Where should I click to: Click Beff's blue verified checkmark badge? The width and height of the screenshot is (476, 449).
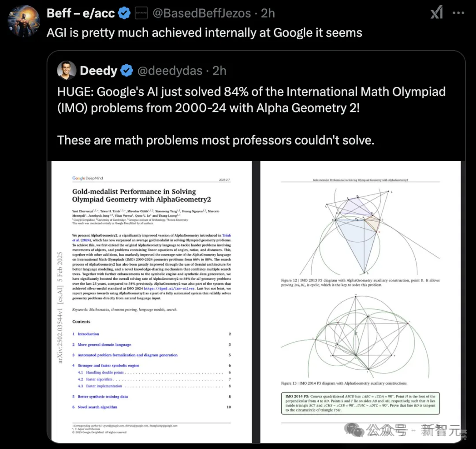[x=124, y=13]
